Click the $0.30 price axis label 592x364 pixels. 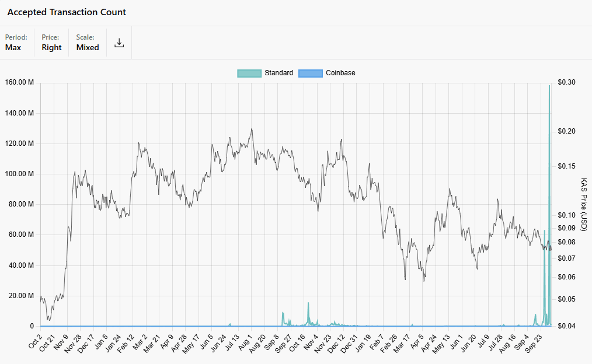[566, 82]
